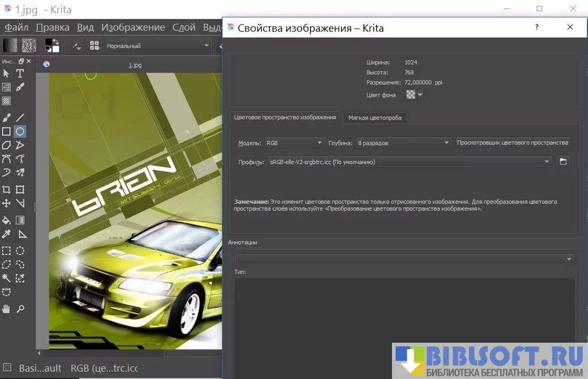Image resolution: width=588 pixels, height=379 pixels.
Task: Expand the Модель RGB dropdown
Action: coord(294,143)
